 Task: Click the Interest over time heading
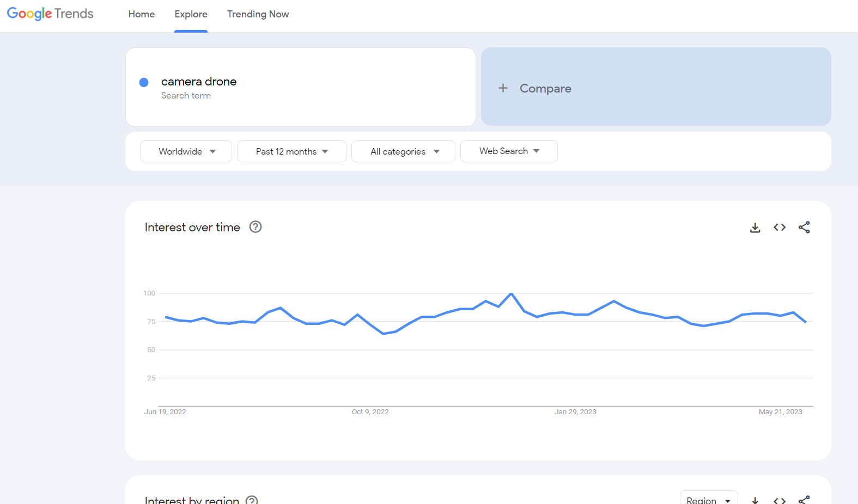tap(192, 228)
